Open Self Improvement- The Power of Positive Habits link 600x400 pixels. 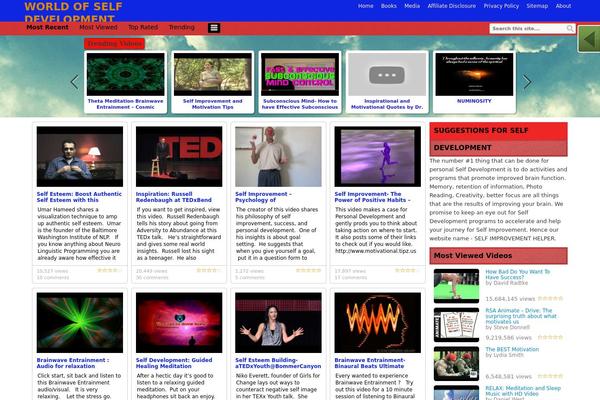(372, 197)
